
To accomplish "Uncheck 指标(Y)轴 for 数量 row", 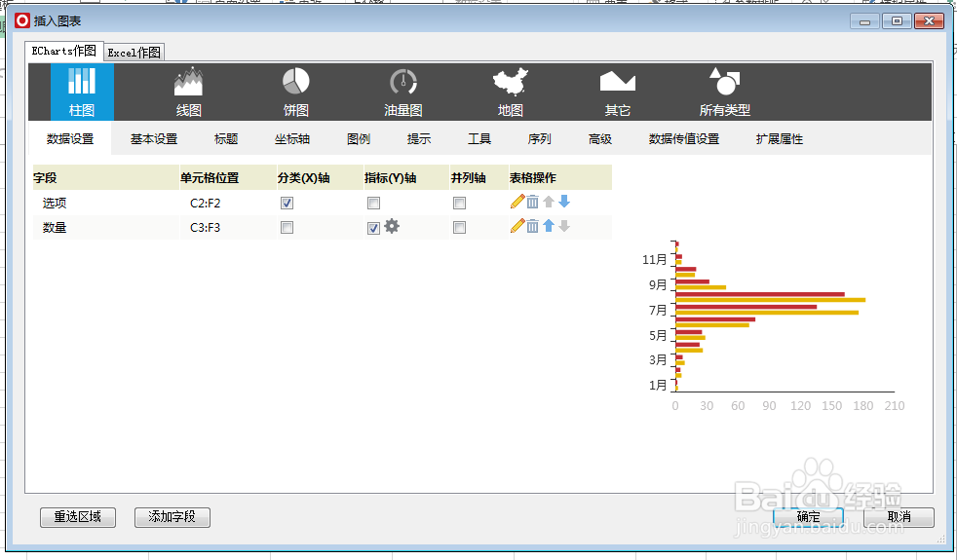I will (x=373, y=228).
